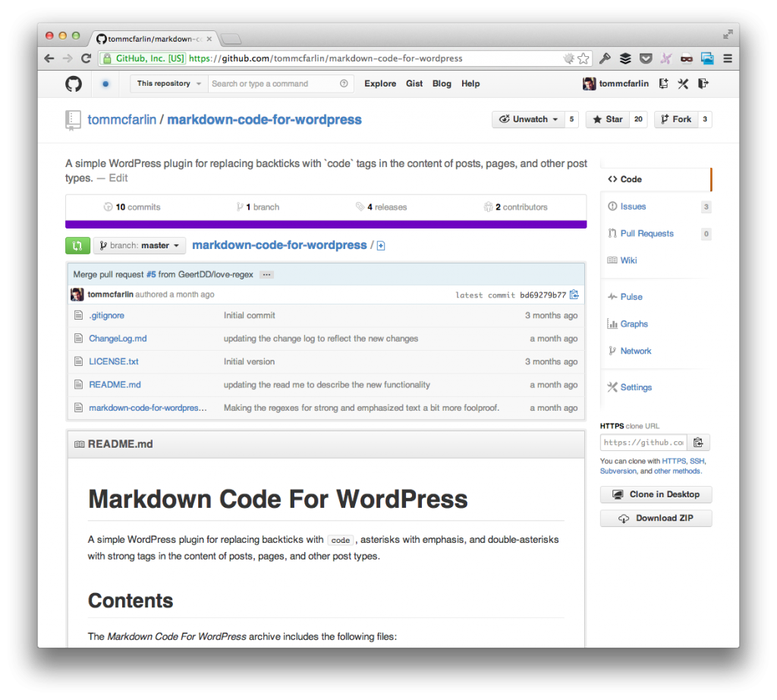The height and width of the screenshot is (700, 777).
Task: Click the Download ZIP button
Action: (656, 518)
